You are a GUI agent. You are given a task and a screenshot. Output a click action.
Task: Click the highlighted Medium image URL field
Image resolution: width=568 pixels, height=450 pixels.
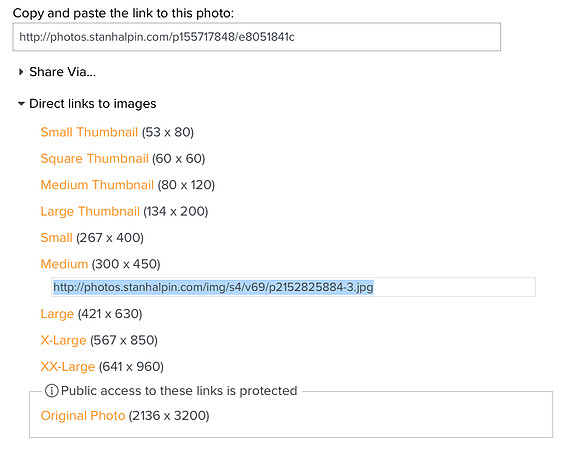click(x=213, y=287)
